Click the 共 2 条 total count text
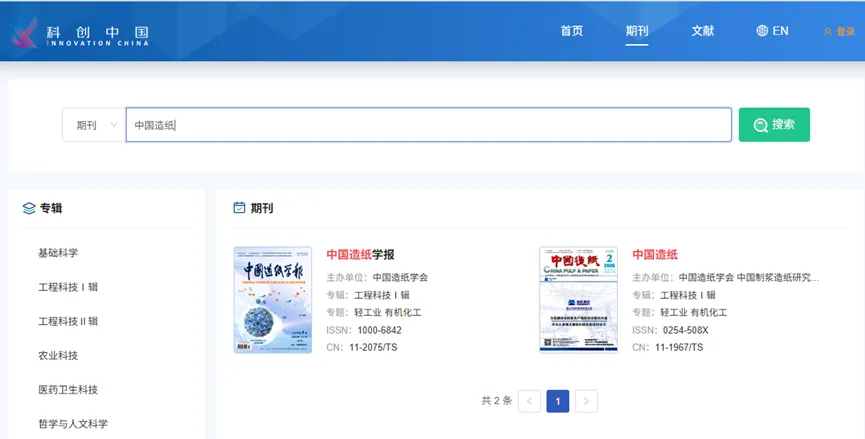Viewport: 865px width, 439px height. [496, 401]
